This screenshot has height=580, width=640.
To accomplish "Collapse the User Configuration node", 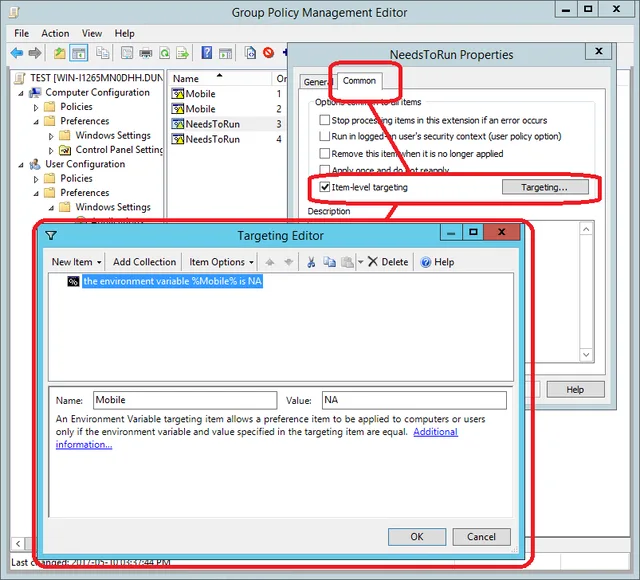I will point(21,165).
